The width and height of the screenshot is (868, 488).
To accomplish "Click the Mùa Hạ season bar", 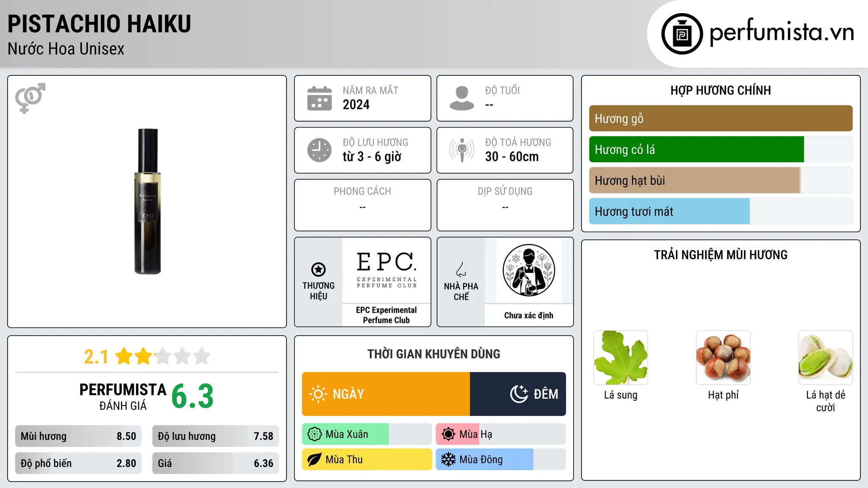I will 501,434.
